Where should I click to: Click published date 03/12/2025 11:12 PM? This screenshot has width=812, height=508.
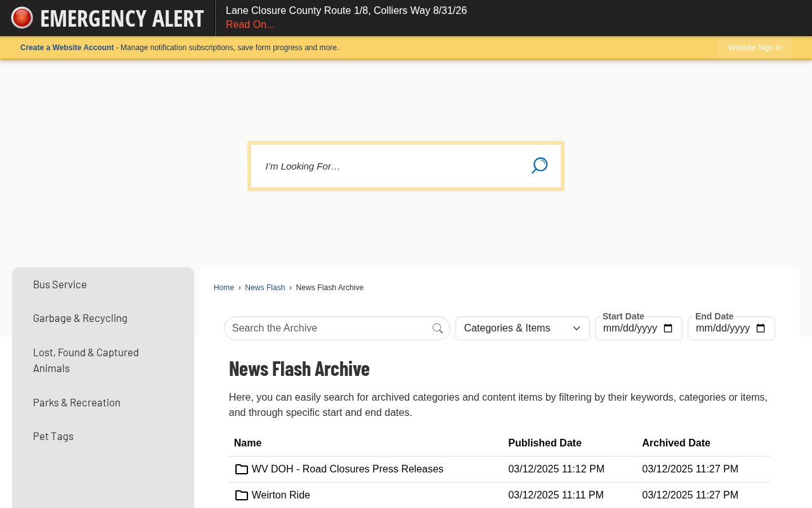pos(556,469)
